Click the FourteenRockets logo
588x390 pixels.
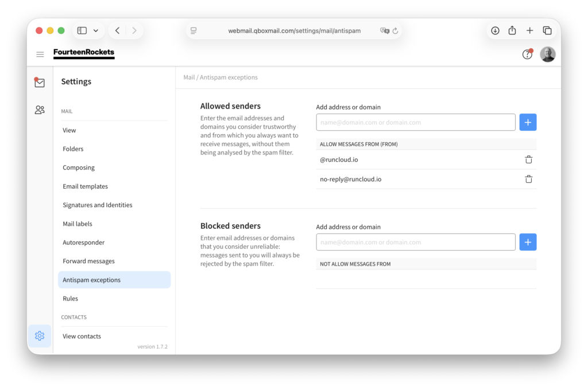[84, 53]
